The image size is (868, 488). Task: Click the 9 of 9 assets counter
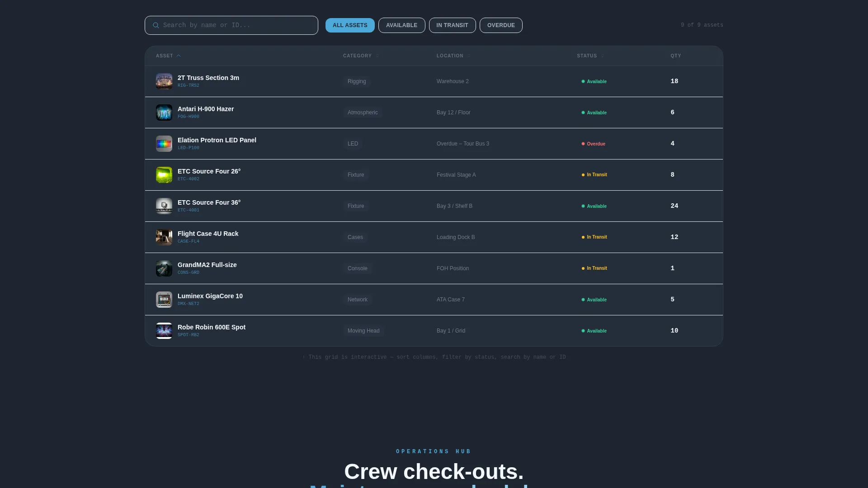coord(702,25)
